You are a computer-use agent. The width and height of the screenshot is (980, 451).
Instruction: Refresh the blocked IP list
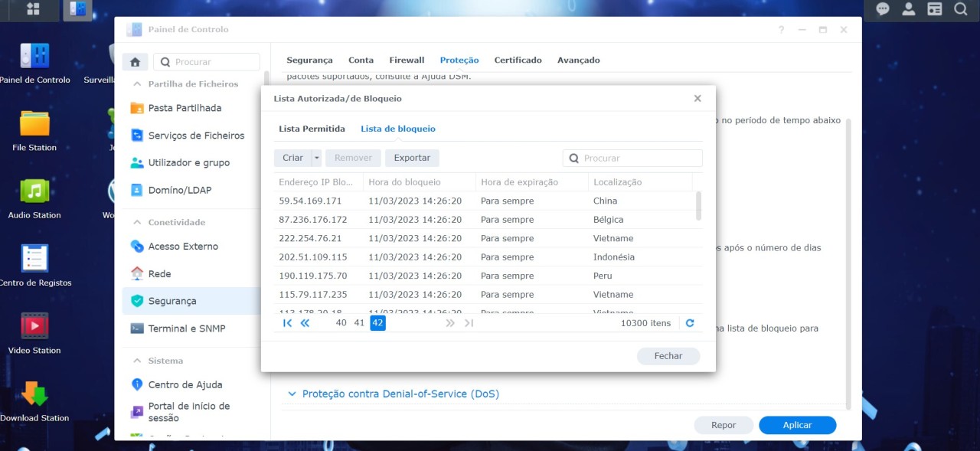[689, 322]
